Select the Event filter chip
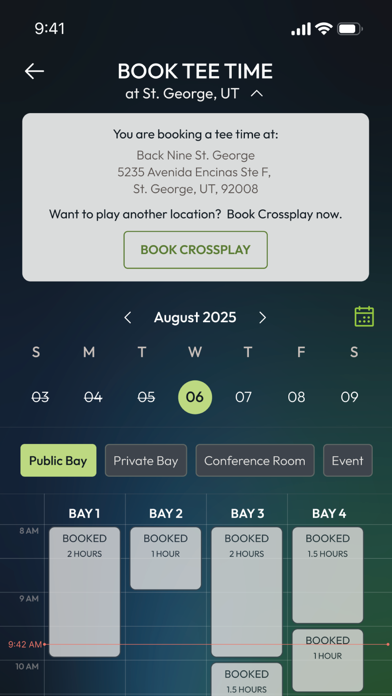This screenshot has height=696, width=392. (x=348, y=460)
